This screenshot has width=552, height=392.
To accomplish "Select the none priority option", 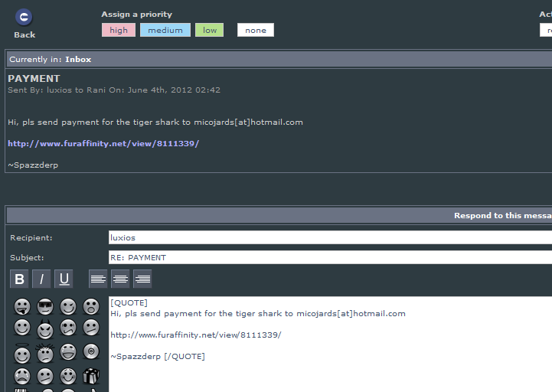I will [x=256, y=30].
